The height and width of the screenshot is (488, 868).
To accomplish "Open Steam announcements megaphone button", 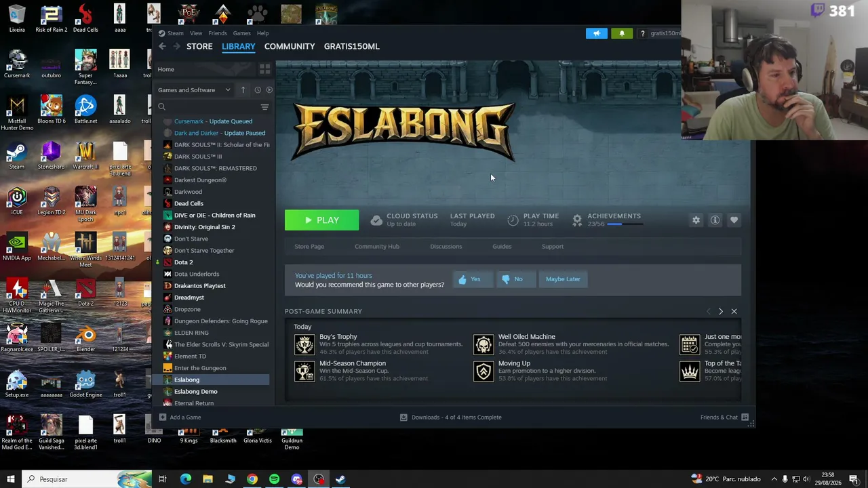I will (597, 33).
